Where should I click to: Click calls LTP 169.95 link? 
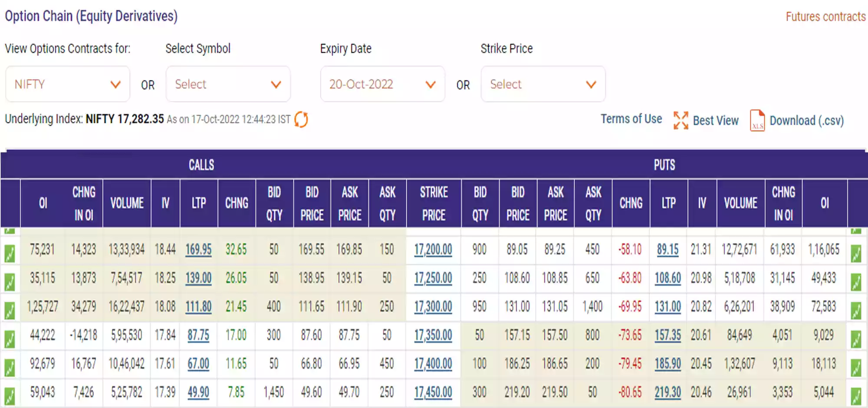(198, 250)
